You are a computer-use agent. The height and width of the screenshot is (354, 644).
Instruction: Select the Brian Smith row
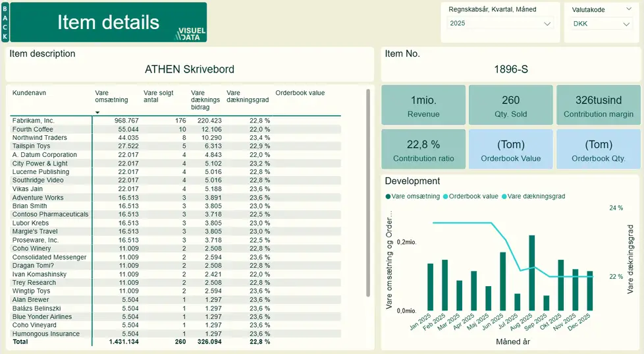coord(175,206)
